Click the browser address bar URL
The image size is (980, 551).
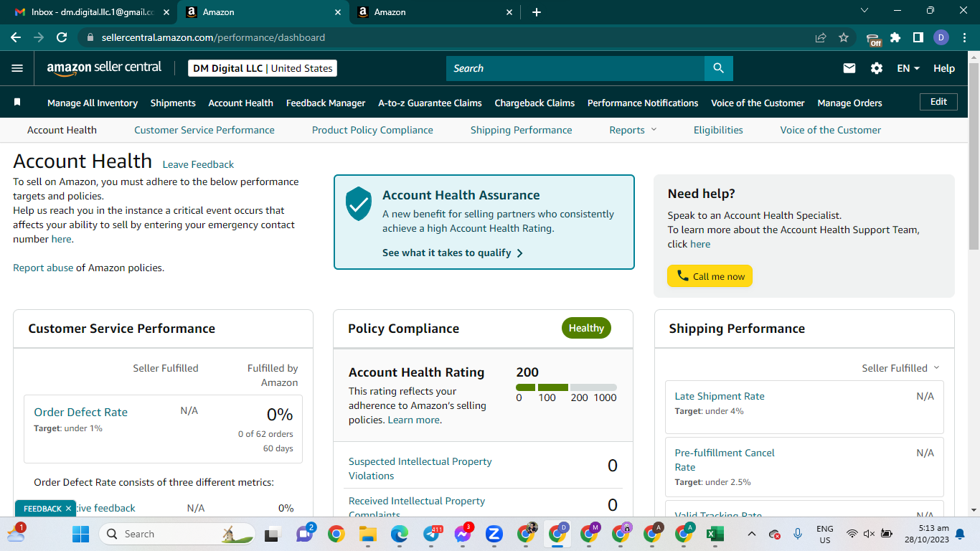[213, 37]
